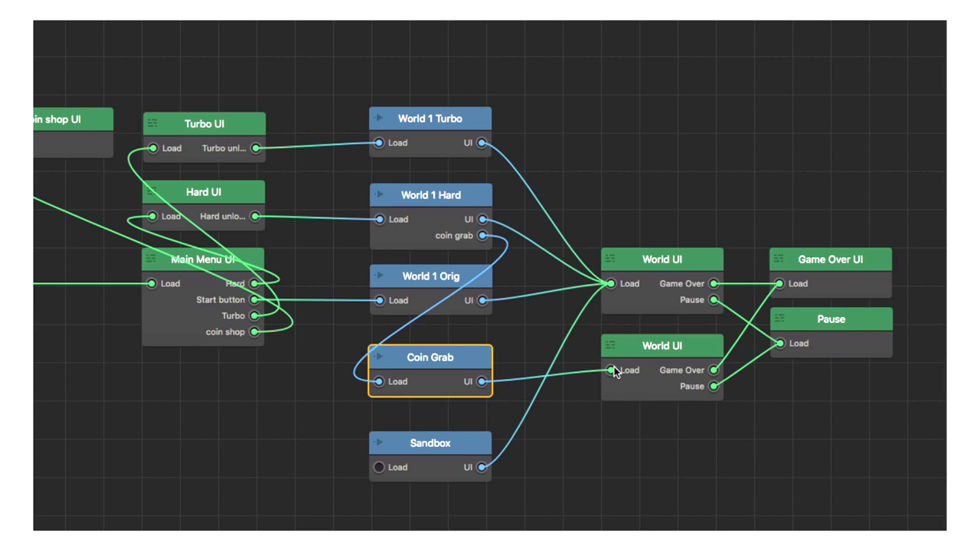The height and width of the screenshot is (551, 980).
Task: Click the list icon on Game Over UI header
Action: pos(779,259)
